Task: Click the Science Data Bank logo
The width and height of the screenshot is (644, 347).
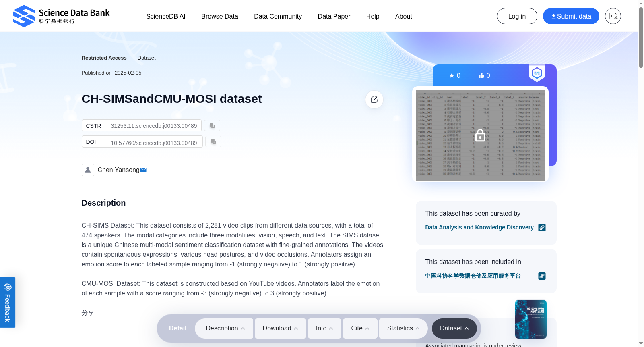Action: [61, 16]
